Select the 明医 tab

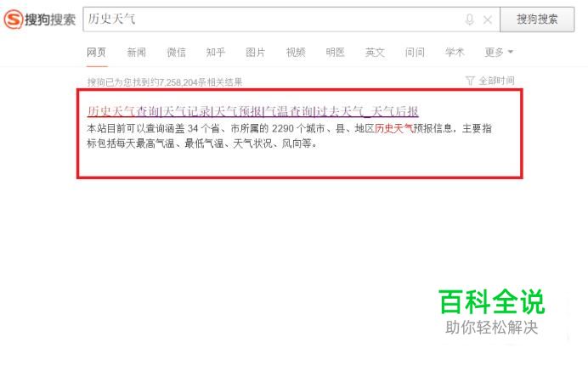[335, 52]
